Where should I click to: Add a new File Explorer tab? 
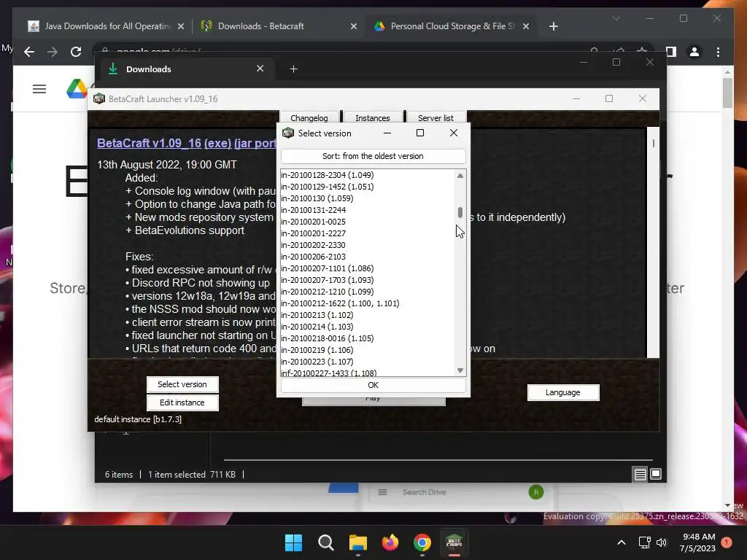coord(293,69)
